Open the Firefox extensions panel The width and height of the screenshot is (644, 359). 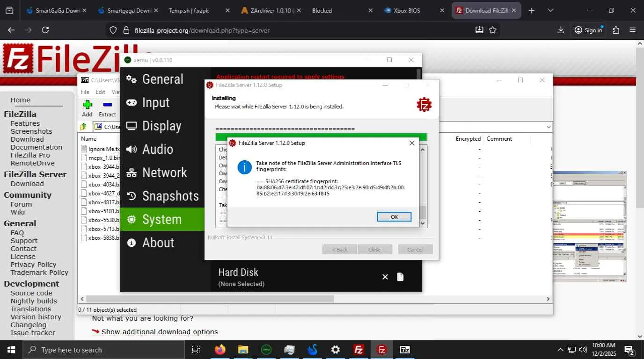point(616,30)
